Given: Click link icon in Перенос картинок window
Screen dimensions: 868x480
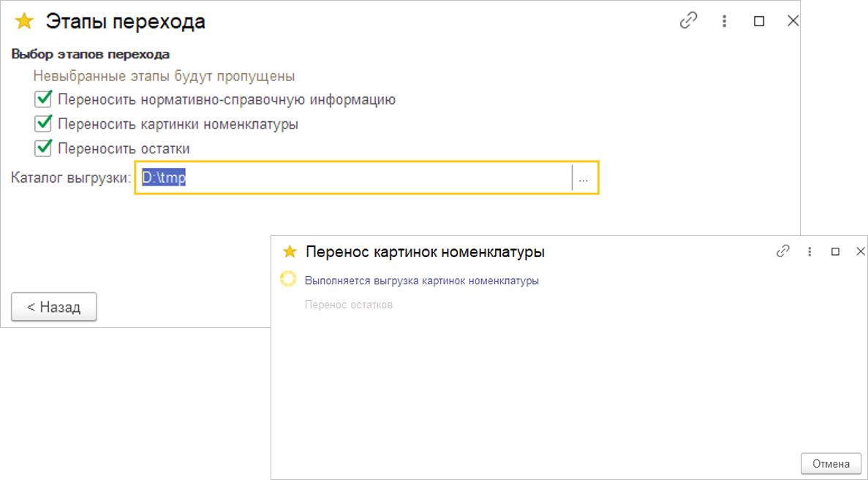Looking at the screenshot, I should [x=783, y=251].
